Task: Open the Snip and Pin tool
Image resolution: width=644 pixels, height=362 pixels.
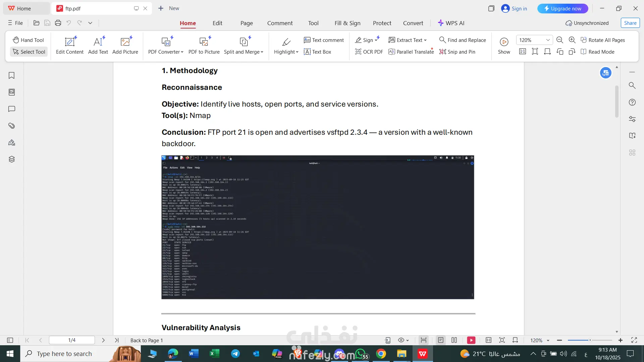Action: tap(457, 52)
